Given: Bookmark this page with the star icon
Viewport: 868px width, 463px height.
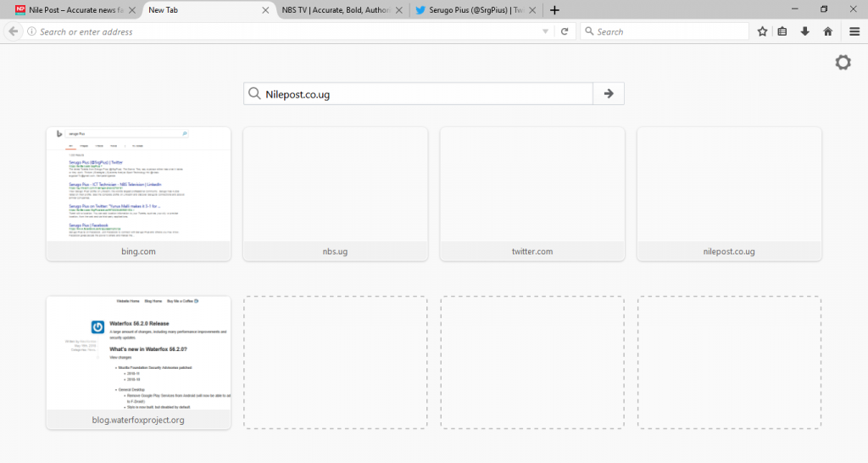Looking at the screenshot, I should (x=762, y=31).
